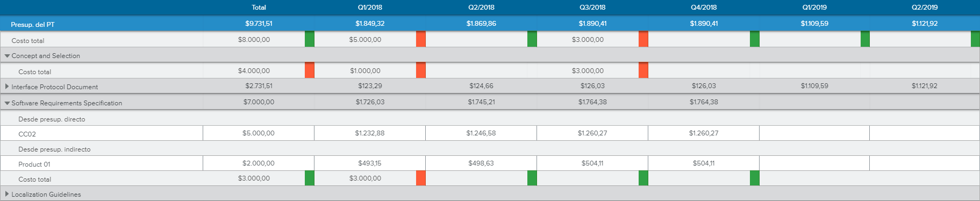
Task: Click empty CC02 cell under Q1/2019
Action: click(814, 133)
